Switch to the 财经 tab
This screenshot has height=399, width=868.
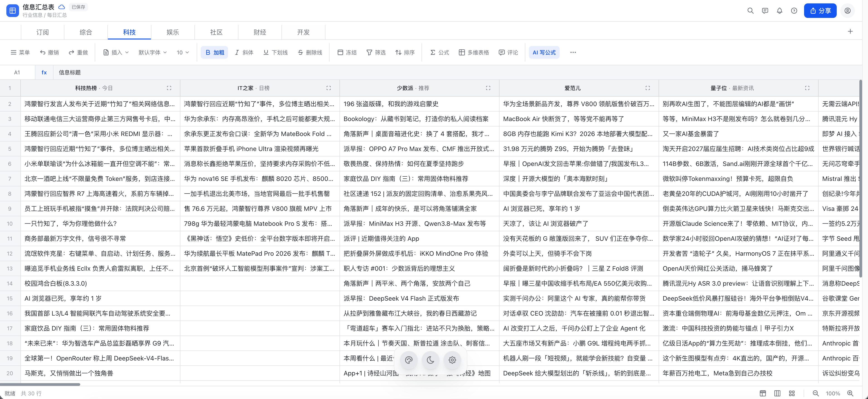click(x=260, y=32)
